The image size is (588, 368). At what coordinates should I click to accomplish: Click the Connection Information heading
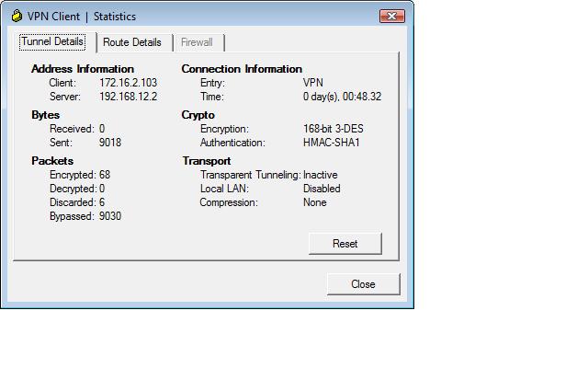pos(242,69)
